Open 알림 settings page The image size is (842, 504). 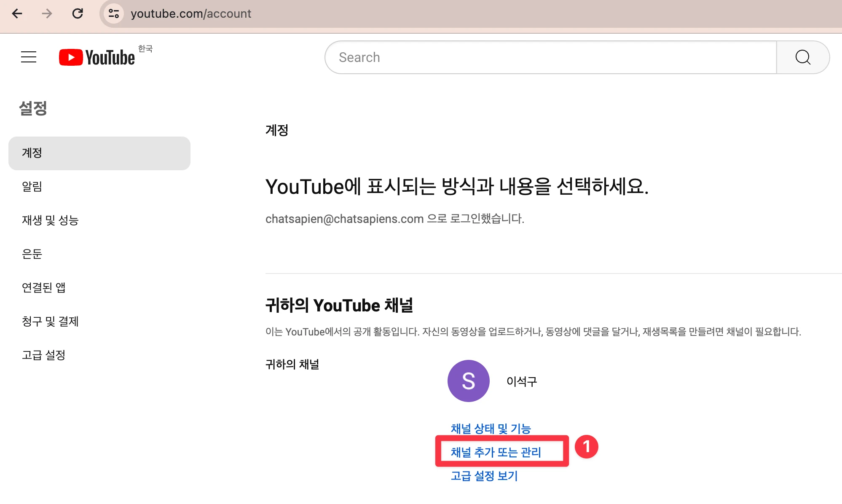(32, 187)
